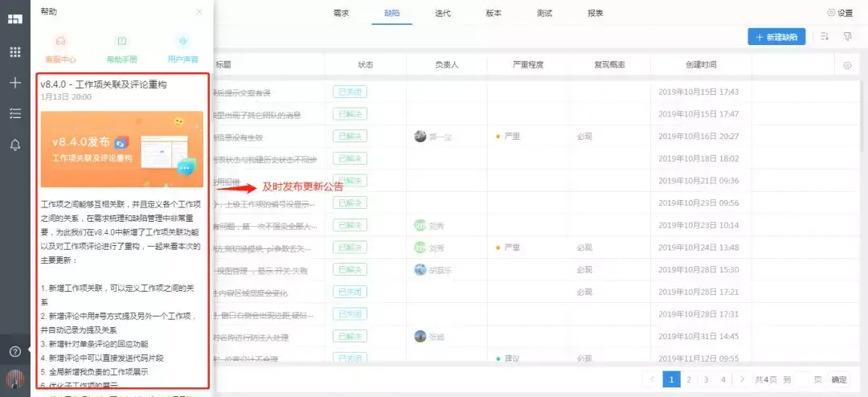Click the question-mark help icon in the sidebar
The image size is (868, 397).
[15, 351]
